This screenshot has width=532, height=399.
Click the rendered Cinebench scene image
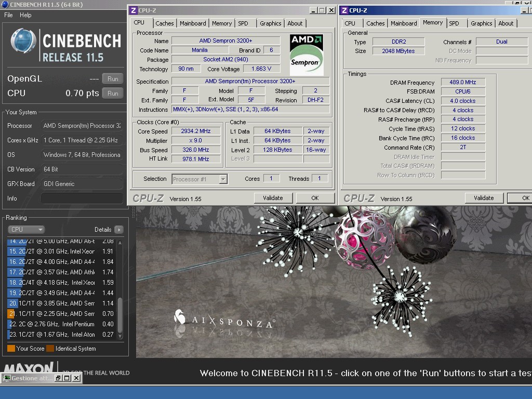[334, 282]
